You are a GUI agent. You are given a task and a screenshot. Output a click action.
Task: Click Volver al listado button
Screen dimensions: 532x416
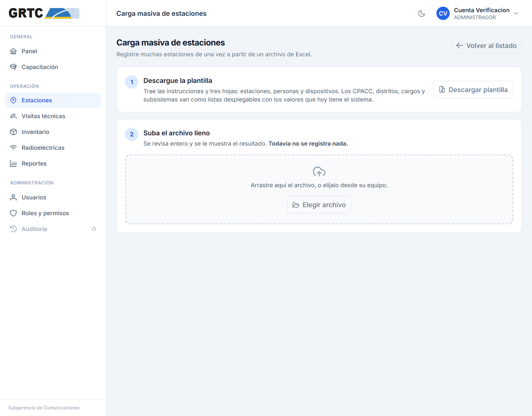[x=486, y=45]
